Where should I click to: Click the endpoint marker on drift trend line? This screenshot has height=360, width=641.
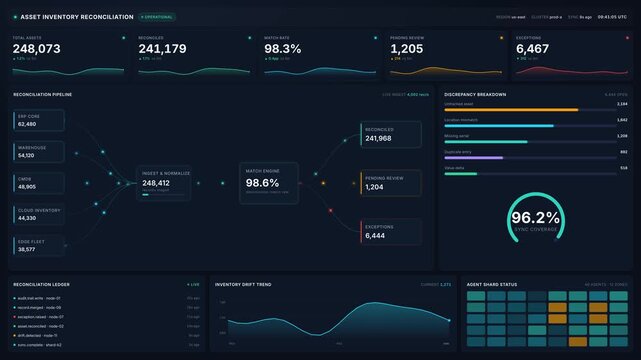tap(449, 321)
